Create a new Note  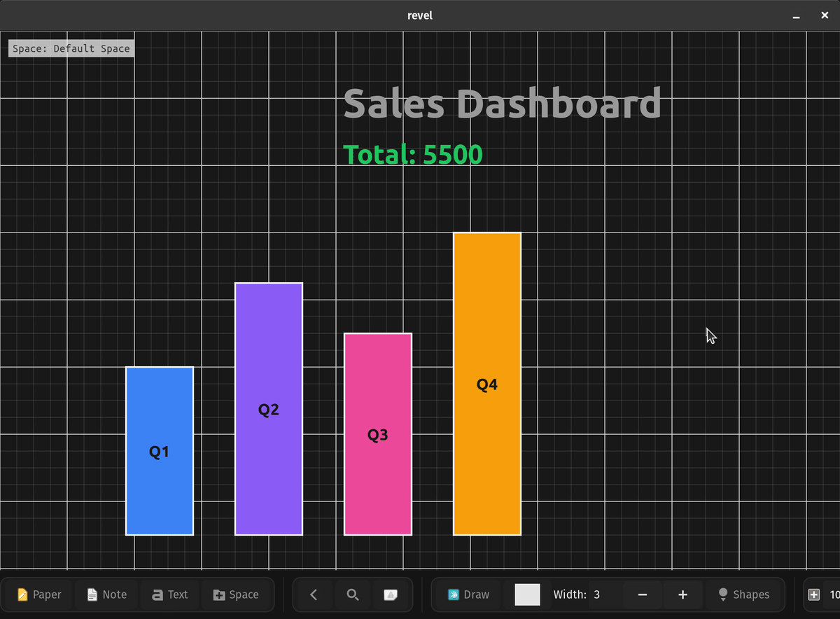[x=107, y=594]
